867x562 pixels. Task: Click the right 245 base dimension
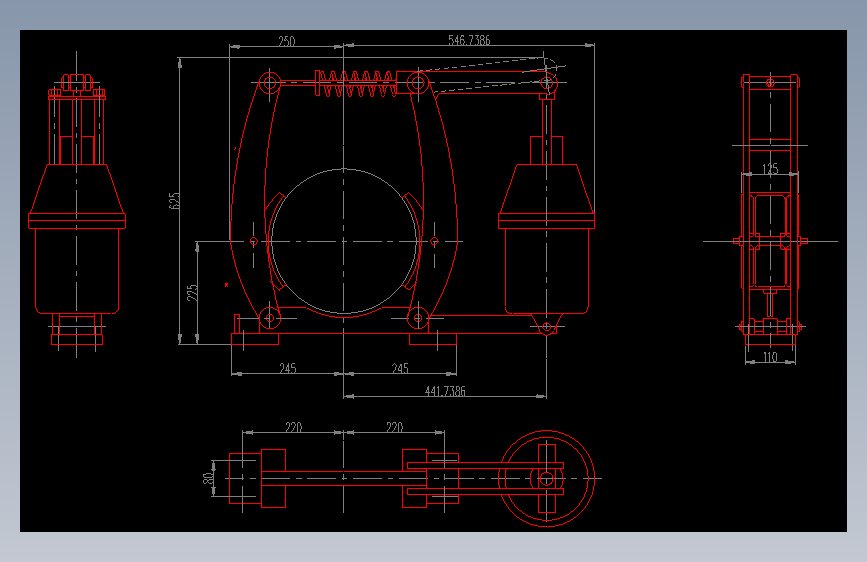[x=400, y=368]
